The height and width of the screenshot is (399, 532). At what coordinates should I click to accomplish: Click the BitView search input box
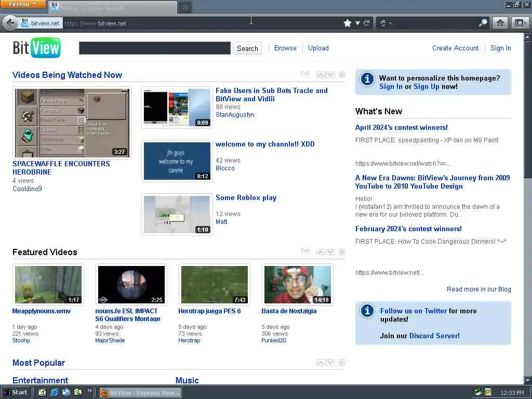click(155, 48)
